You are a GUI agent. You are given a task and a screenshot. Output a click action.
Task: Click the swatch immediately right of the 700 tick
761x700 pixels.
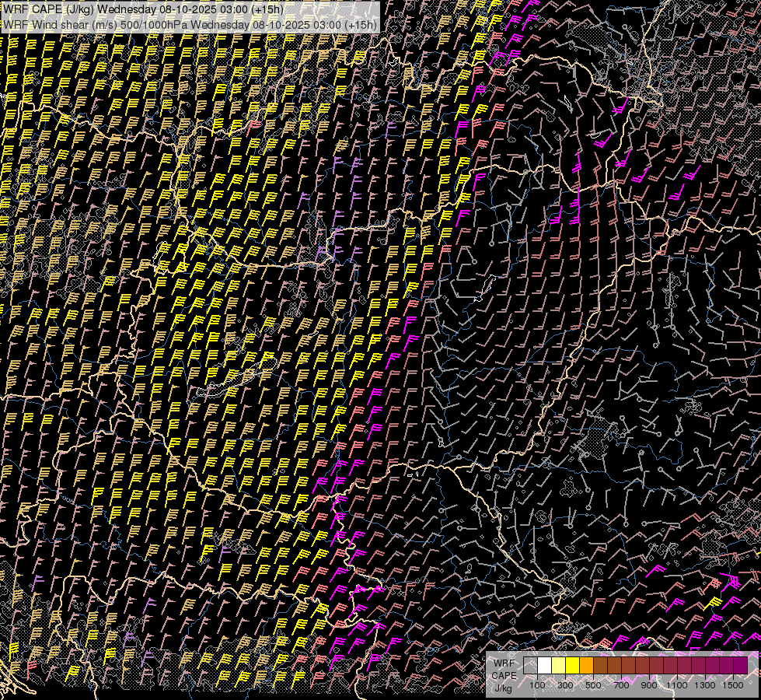pyautogui.click(x=628, y=665)
